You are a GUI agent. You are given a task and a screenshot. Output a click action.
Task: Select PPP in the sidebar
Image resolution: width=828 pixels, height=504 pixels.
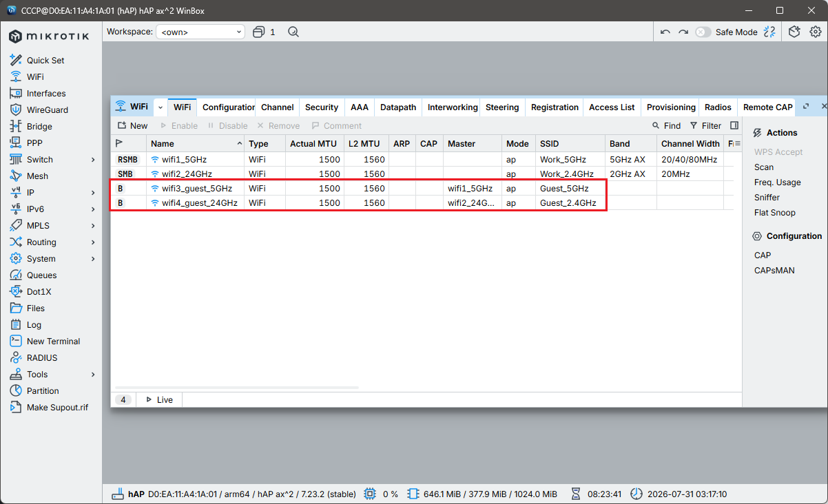click(x=35, y=143)
